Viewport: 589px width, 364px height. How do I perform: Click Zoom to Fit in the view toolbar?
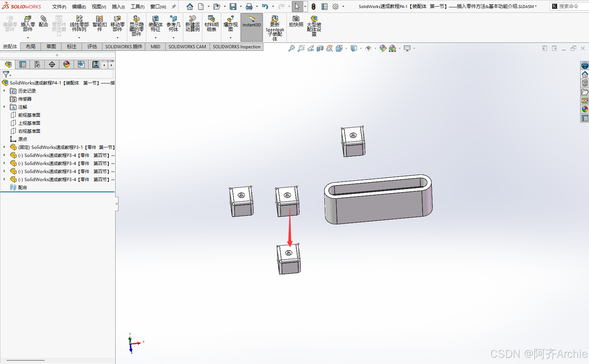point(292,48)
